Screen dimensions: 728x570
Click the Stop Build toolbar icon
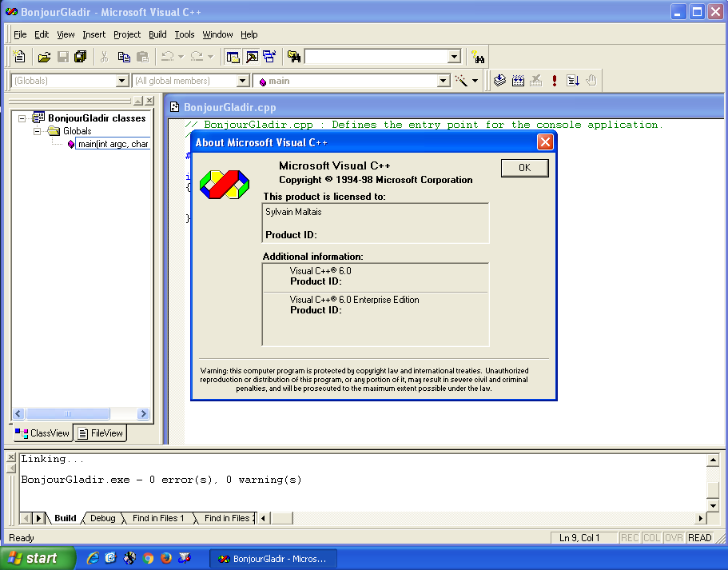click(x=535, y=81)
